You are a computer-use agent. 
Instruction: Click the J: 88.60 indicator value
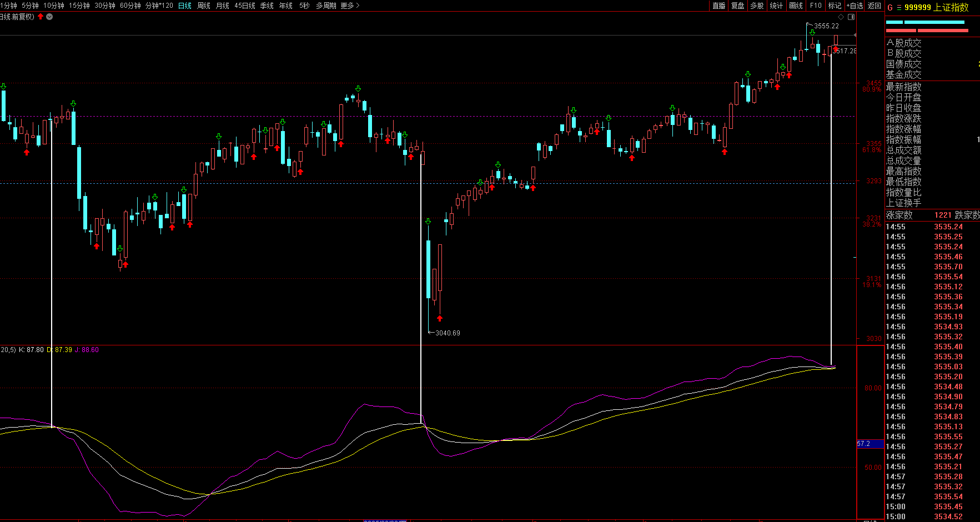click(87, 350)
